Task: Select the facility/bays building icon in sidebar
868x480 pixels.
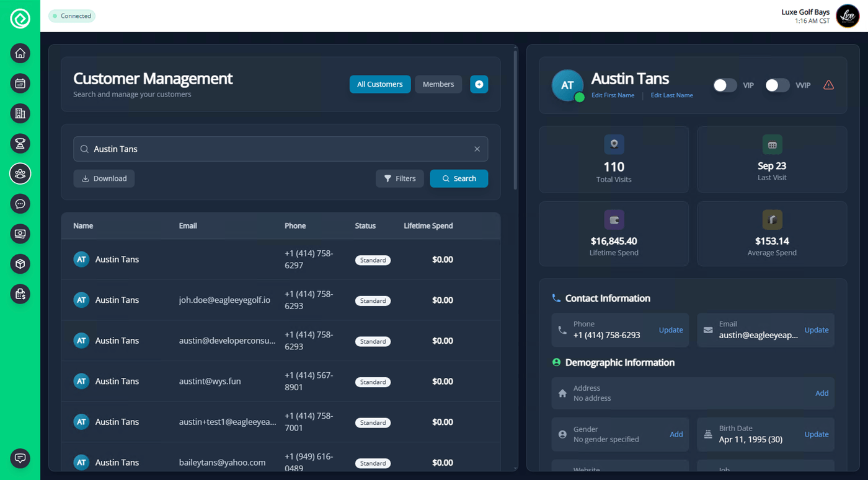Action: (x=20, y=113)
